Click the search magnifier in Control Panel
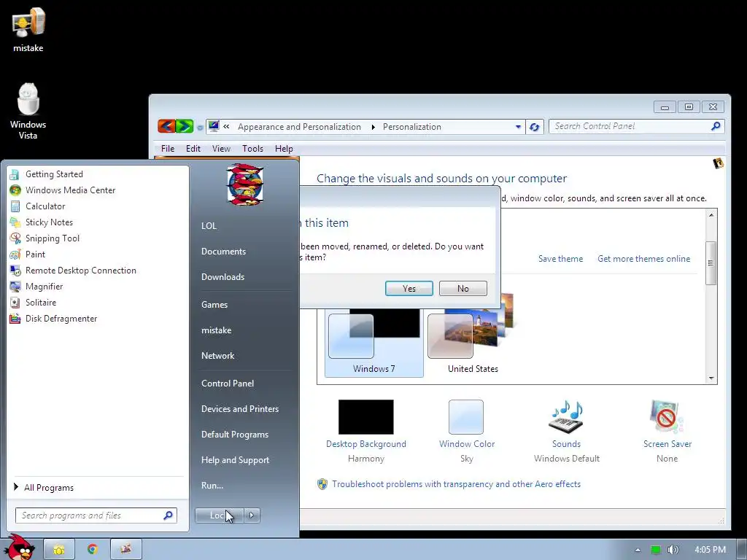Image resolution: width=747 pixels, height=560 pixels. coord(715,126)
